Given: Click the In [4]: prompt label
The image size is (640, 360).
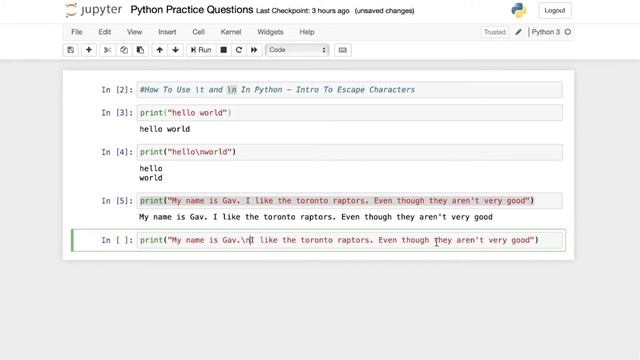Looking at the screenshot, I should click(x=117, y=152).
